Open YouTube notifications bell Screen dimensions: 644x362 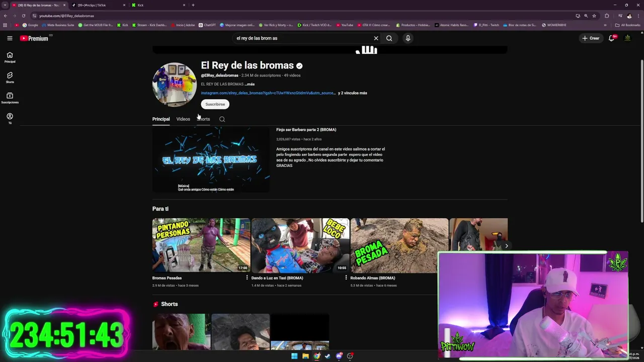tap(612, 38)
